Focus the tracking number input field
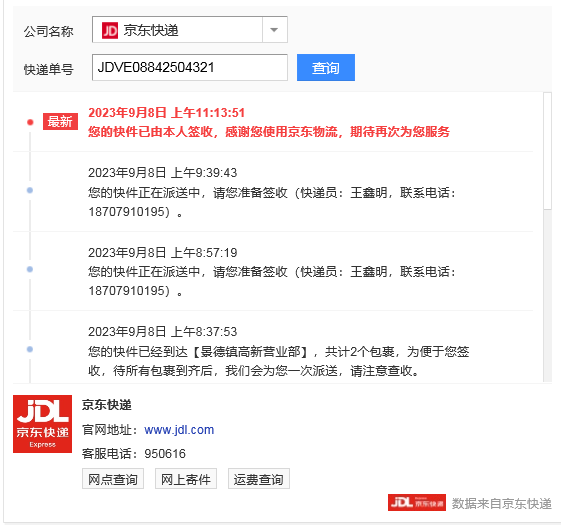Screen dimensions: 561x525 coord(190,67)
